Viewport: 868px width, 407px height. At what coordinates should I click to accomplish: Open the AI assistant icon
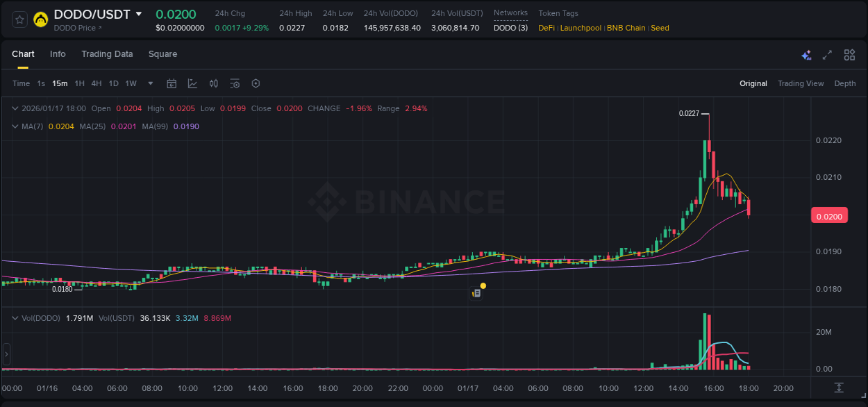click(806, 54)
